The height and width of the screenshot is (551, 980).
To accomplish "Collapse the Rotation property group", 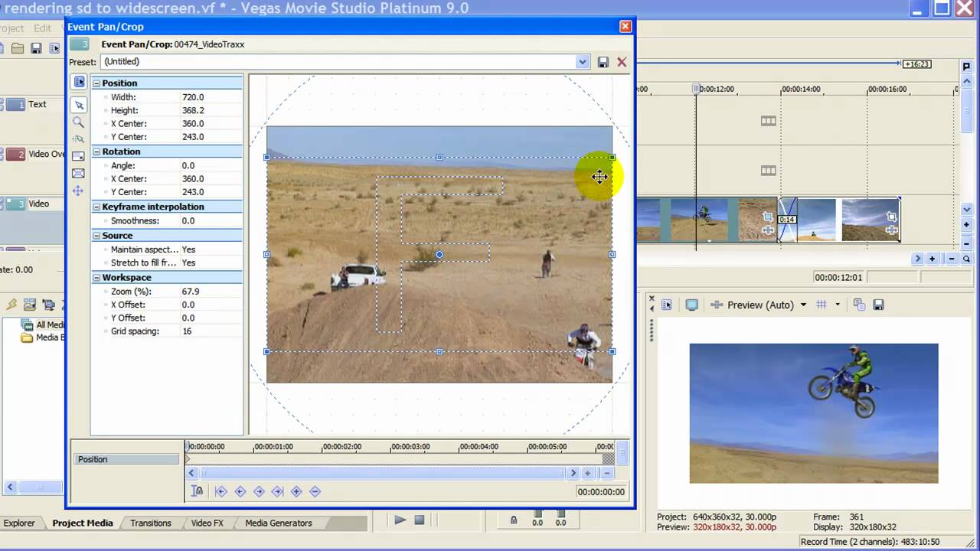I will tap(97, 152).
